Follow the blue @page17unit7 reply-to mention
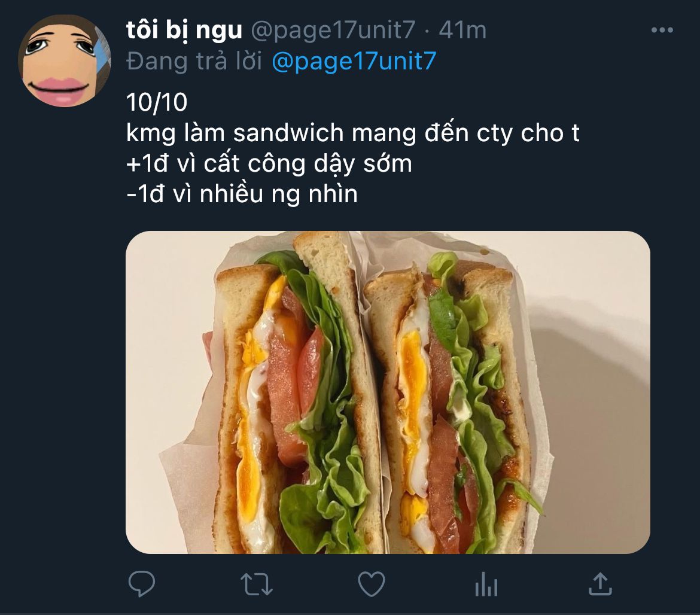Screen dimensions: 700x615 coord(354,61)
